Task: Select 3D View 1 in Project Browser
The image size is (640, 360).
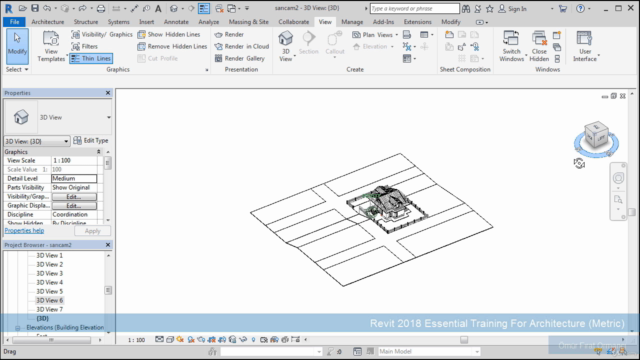Action: coord(49,256)
